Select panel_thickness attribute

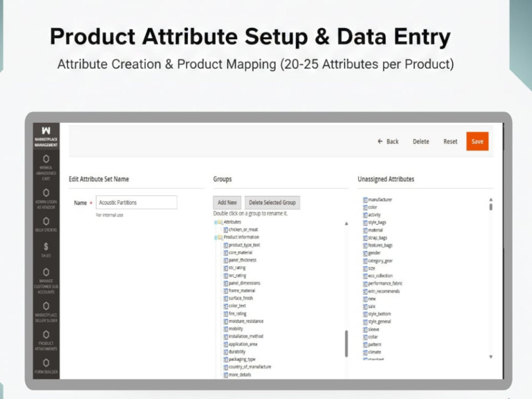(240, 260)
